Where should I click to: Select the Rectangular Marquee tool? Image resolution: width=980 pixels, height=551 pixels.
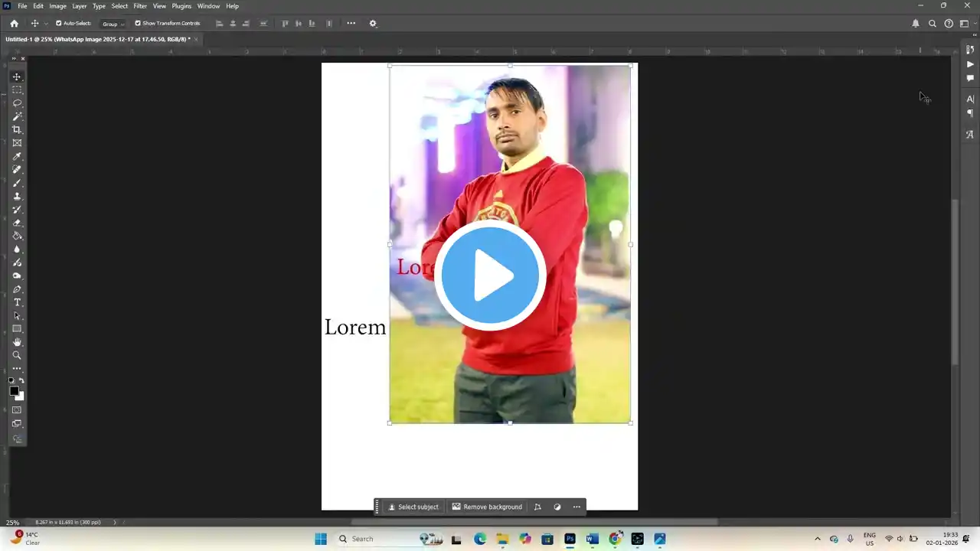pos(17,90)
